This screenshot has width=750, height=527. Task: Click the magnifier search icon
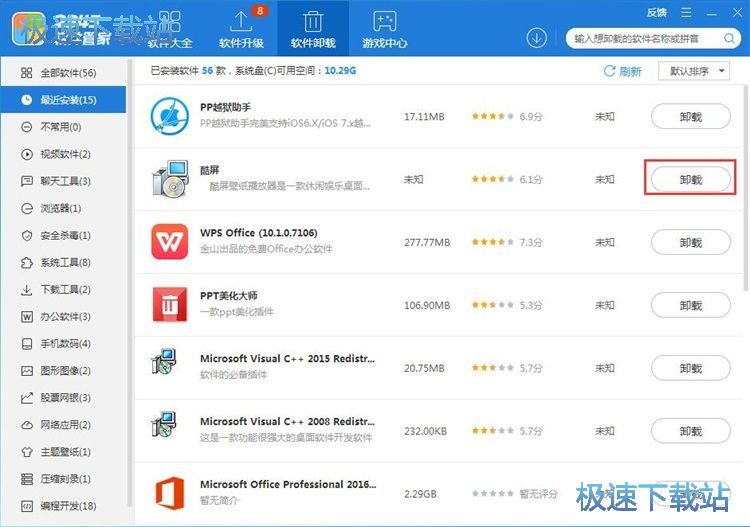click(729, 38)
